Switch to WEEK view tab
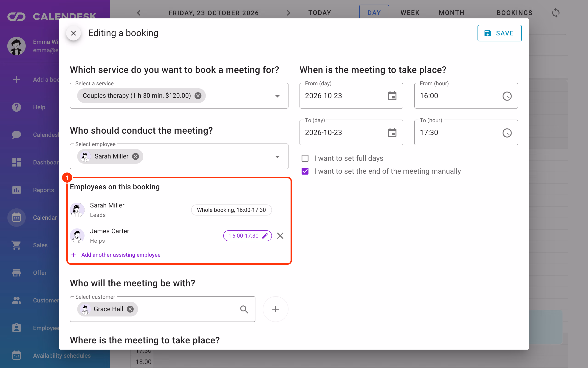 tap(410, 13)
